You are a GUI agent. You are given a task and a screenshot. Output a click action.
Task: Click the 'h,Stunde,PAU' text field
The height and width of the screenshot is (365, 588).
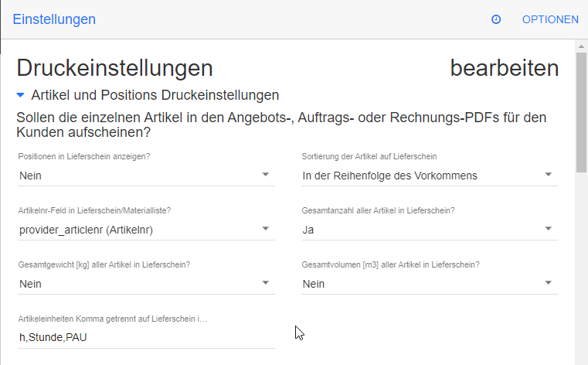pos(146,337)
